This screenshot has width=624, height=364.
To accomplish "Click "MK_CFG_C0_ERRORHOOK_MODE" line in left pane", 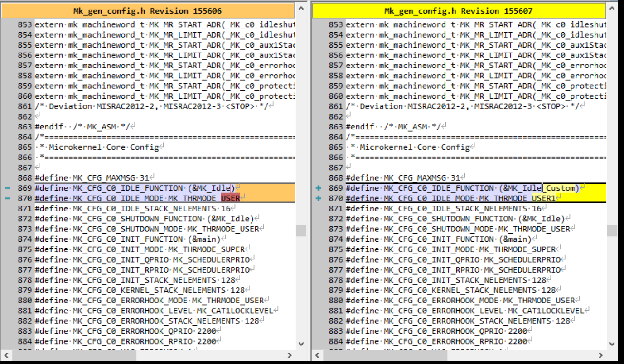I will coord(149,301).
